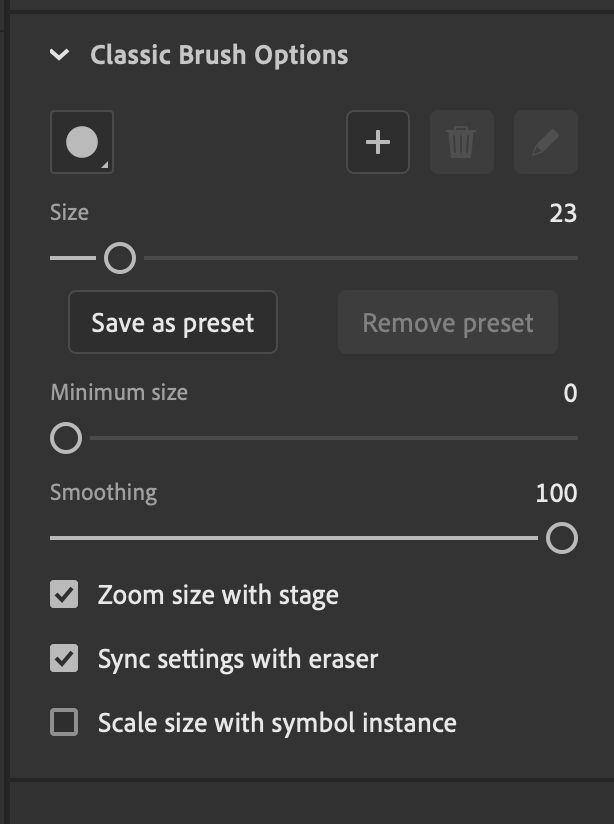Click the pencil icon to edit brush
The height and width of the screenshot is (824, 614).
point(545,142)
